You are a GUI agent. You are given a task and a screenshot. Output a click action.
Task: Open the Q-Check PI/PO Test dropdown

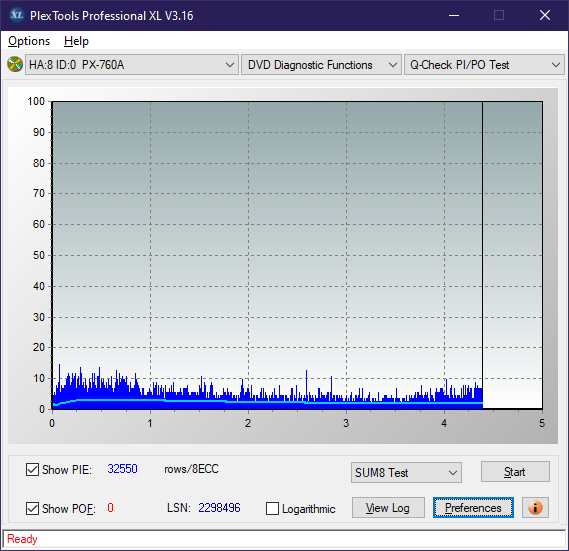[484, 65]
